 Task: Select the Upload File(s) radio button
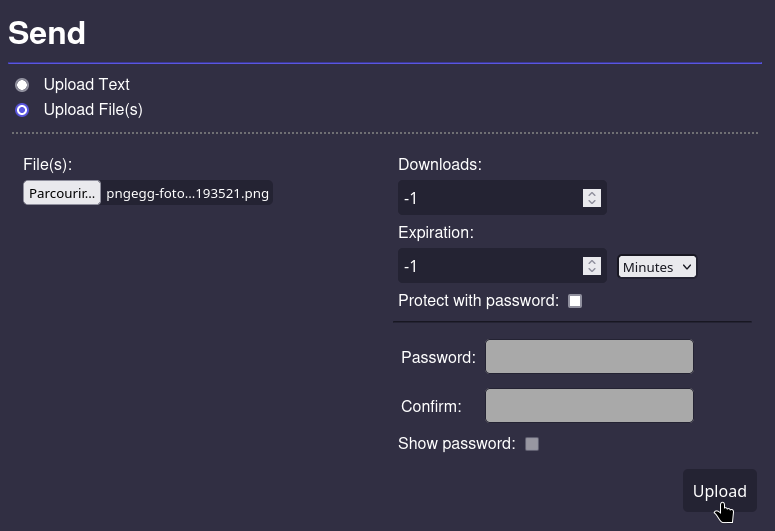click(x=22, y=110)
